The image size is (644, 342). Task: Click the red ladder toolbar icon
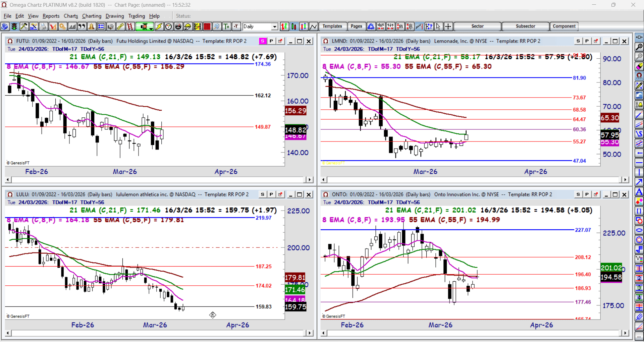130,26
